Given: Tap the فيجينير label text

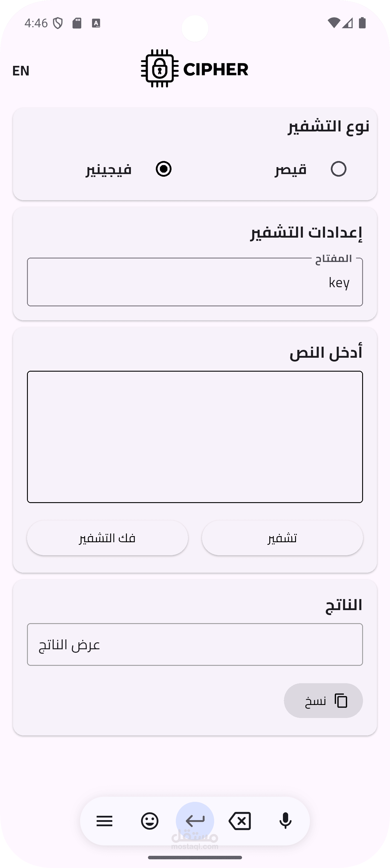Looking at the screenshot, I should 108,169.
